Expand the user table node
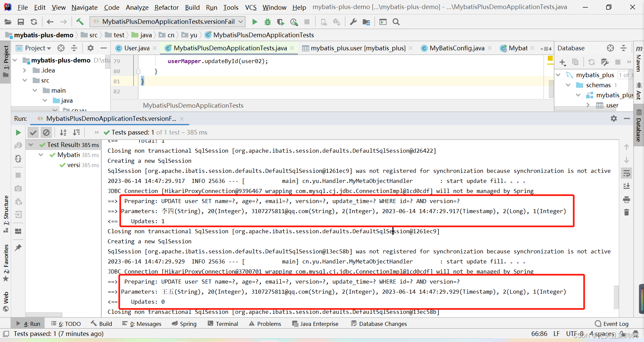Screen dimensions: 644x342 tap(588, 105)
